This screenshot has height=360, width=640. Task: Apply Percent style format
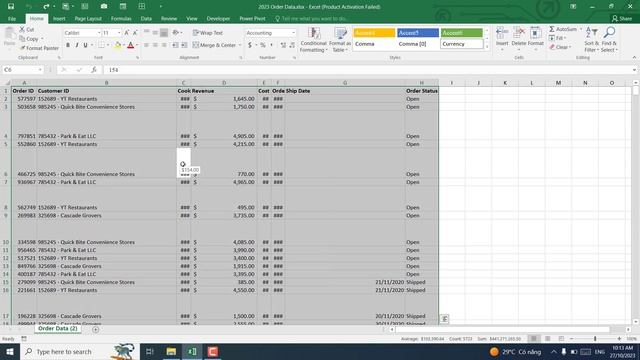[263, 45]
